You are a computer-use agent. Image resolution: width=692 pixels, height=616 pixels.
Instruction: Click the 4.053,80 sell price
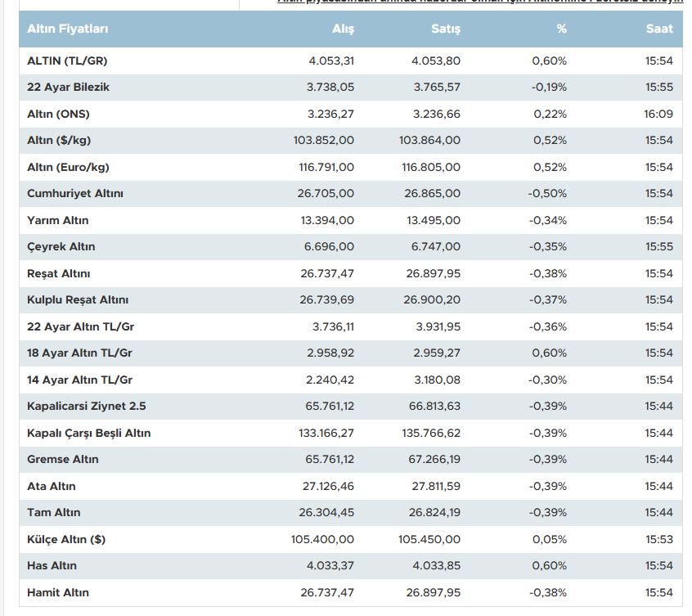(436, 61)
